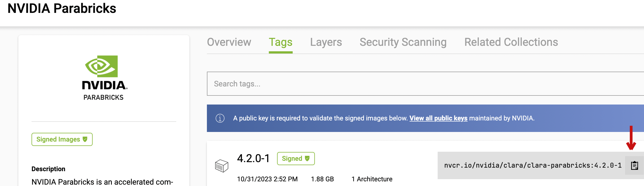Switch to the Layers tab
The image size is (644, 186).
[x=326, y=42]
